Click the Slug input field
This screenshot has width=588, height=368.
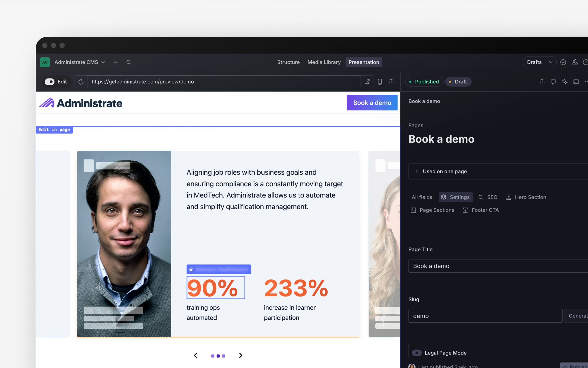click(485, 316)
